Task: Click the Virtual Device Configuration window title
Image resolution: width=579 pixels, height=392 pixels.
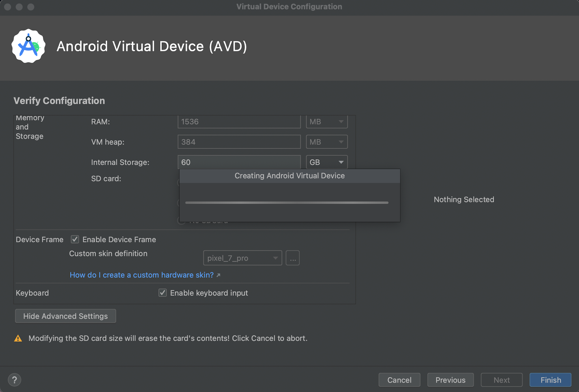Action: pyautogui.click(x=289, y=7)
